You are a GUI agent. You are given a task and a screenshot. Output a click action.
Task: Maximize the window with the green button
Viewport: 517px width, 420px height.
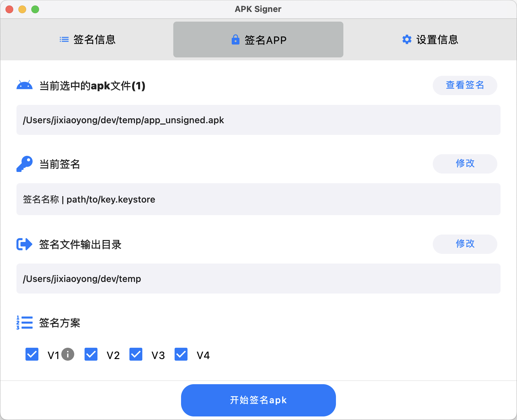click(35, 9)
